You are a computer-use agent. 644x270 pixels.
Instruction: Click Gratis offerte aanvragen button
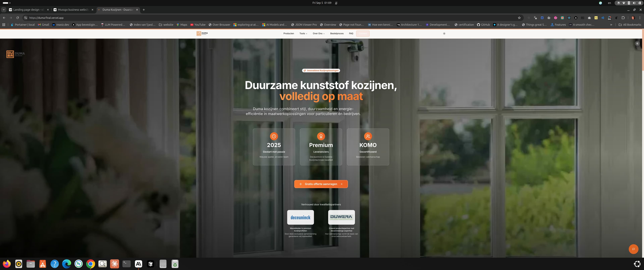(321, 184)
